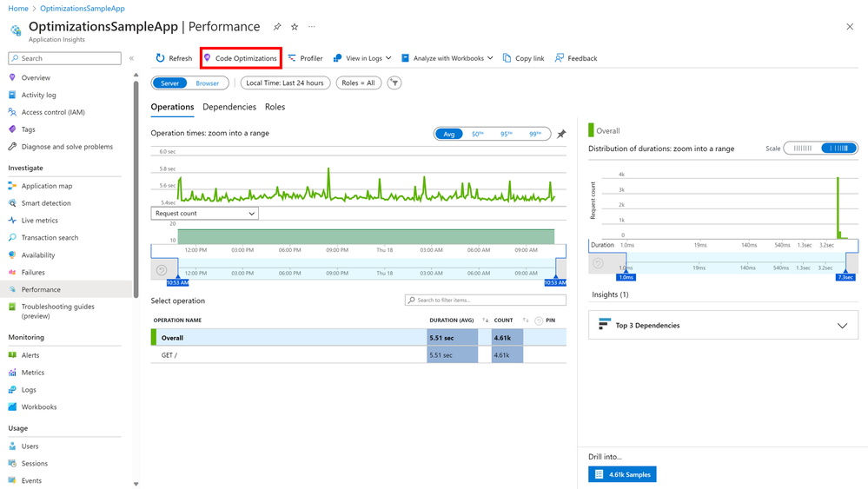Viewport: 868px width, 489px height.
Task: Select the 99th percentile
Action: pos(534,134)
